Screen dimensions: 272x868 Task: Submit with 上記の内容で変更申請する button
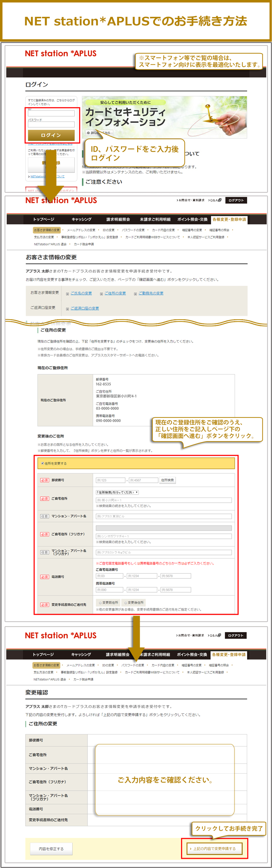coord(214,849)
